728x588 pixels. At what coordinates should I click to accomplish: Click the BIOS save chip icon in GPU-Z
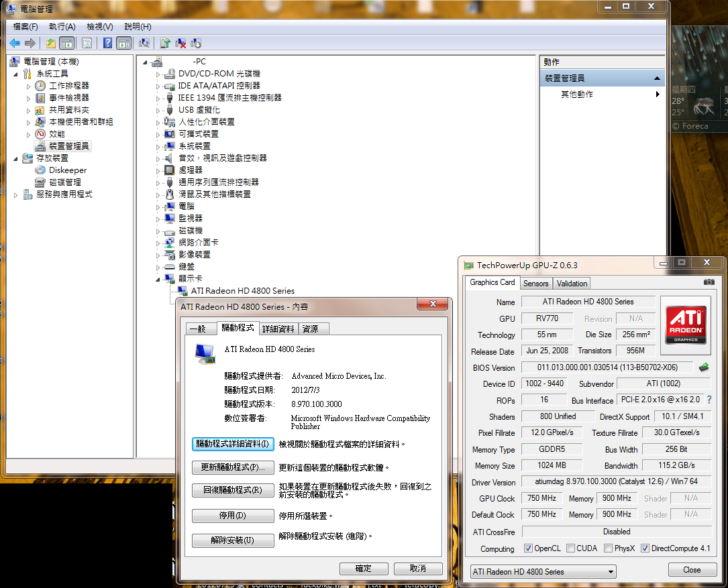click(704, 367)
